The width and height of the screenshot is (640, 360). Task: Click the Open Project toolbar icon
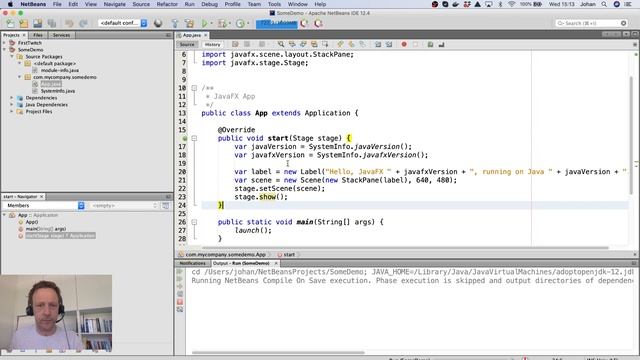38,23
